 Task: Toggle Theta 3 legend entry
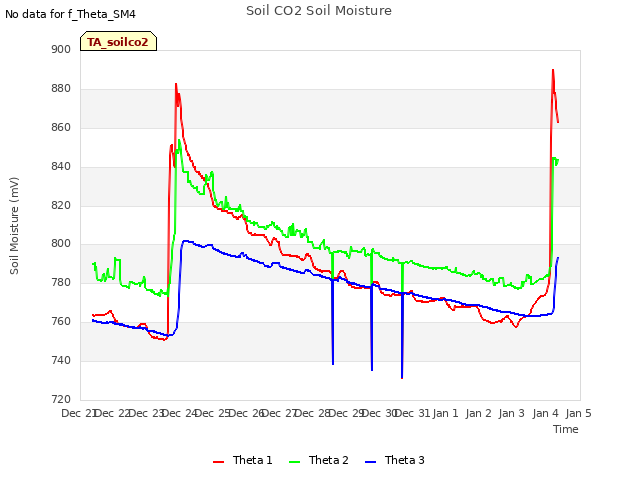[x=395, y=460]
